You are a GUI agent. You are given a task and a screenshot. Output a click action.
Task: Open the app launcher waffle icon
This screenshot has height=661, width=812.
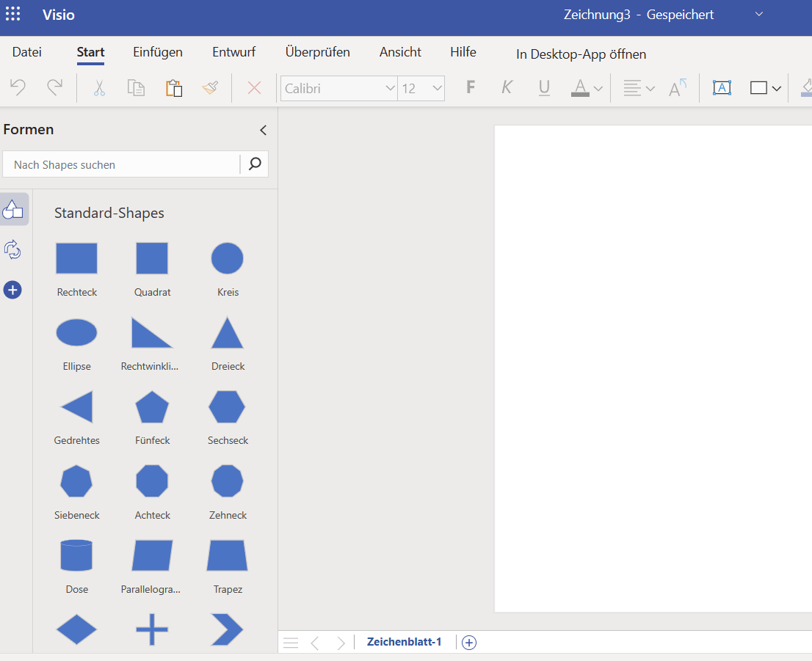pos(13,14)
